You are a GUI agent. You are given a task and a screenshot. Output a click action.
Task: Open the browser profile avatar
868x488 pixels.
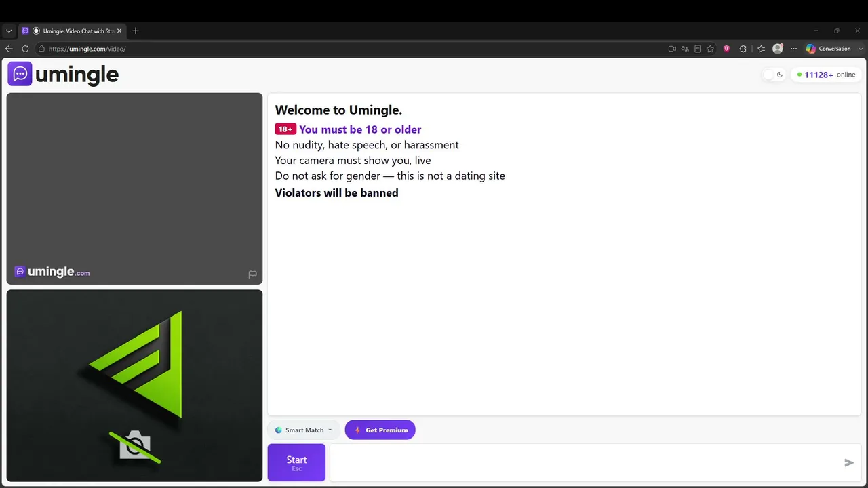pos(778,49)
